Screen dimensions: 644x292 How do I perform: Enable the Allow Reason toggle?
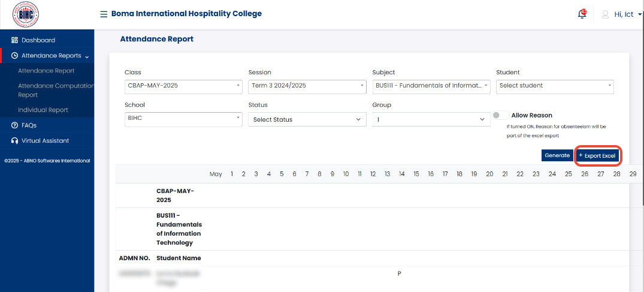pyautogui.click(x=500, y=115)
